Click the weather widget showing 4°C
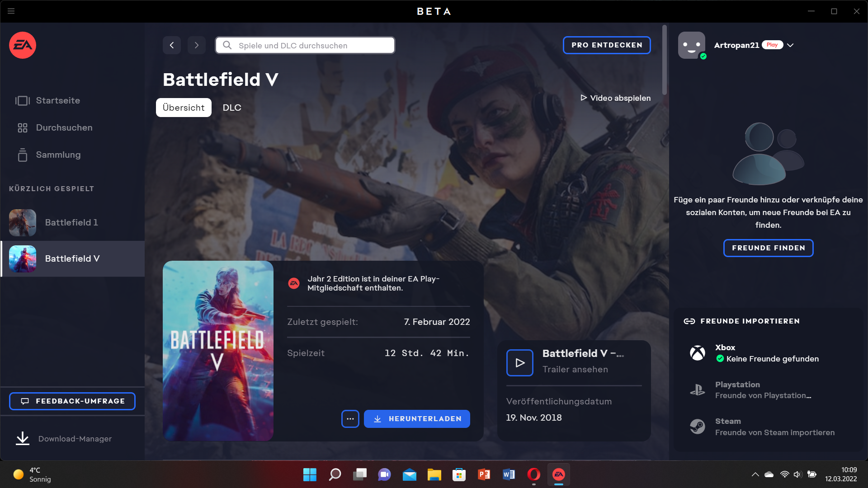The height and width of the screenshot is (488, 868). tap(32, 474)
